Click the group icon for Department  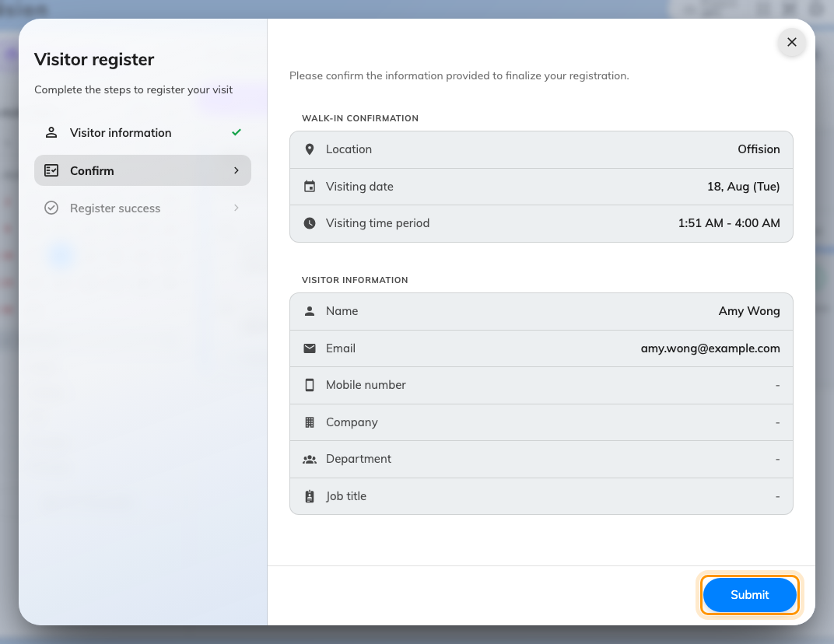point(310,459)
